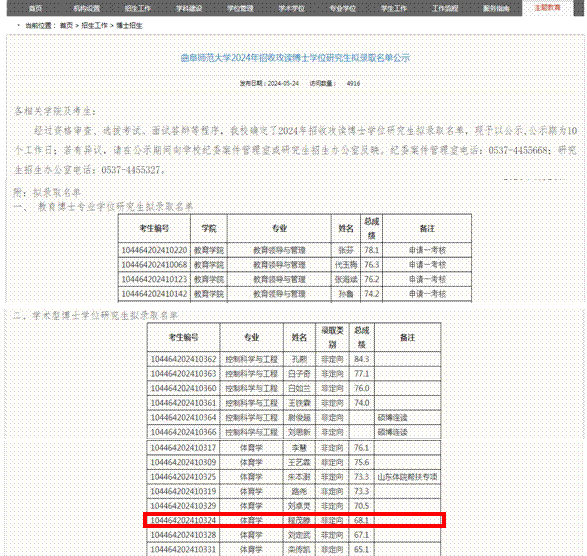Click the row highlighted in red for 10446202410324
The width and height of the screenshot is (587, 556).
[x=294, y=520]
